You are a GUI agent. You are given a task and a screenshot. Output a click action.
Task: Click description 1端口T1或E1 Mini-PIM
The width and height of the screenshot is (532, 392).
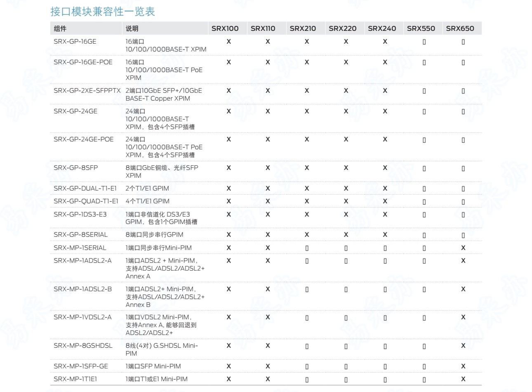[x=157, y=379]
